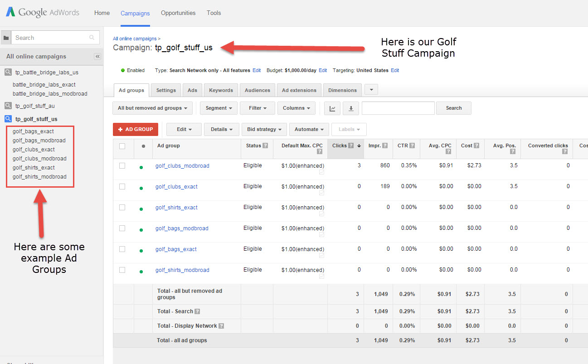Click the ad group search input field

(398, 108)
